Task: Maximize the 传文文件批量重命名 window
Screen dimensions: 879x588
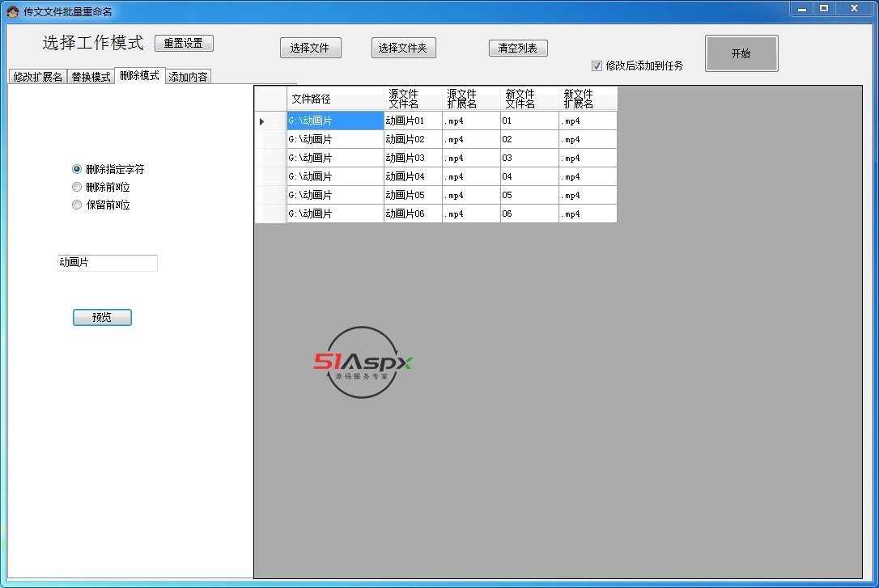Action: pos(824,8)
